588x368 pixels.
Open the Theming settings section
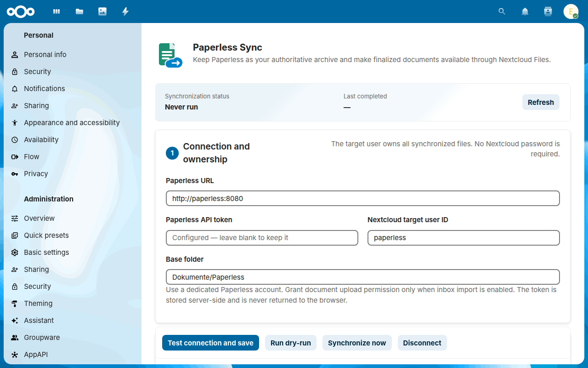pyautogui.click(x=73, y=304)
